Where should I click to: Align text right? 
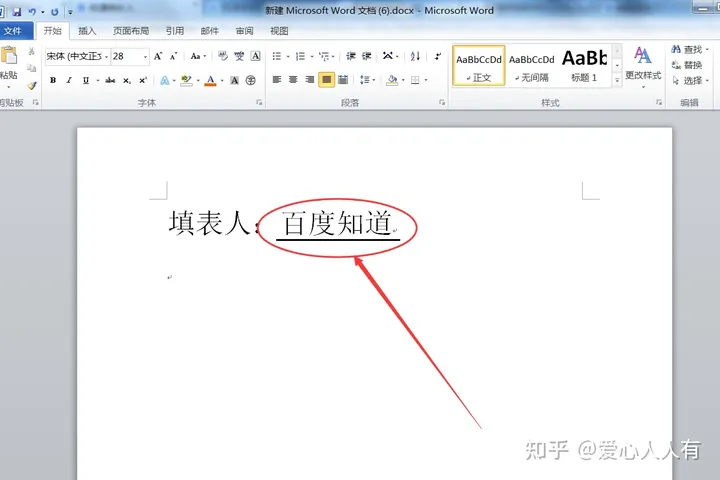click(x=310, y=80)
